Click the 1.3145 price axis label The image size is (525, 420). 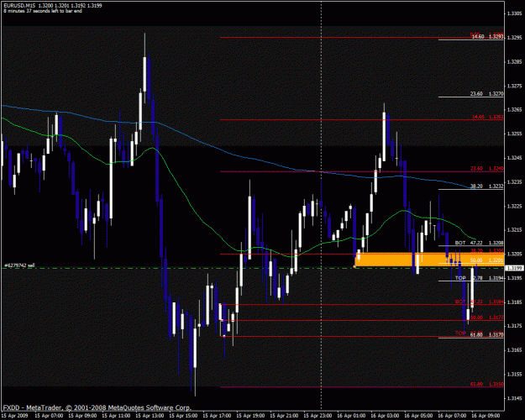tap(515, 398)
